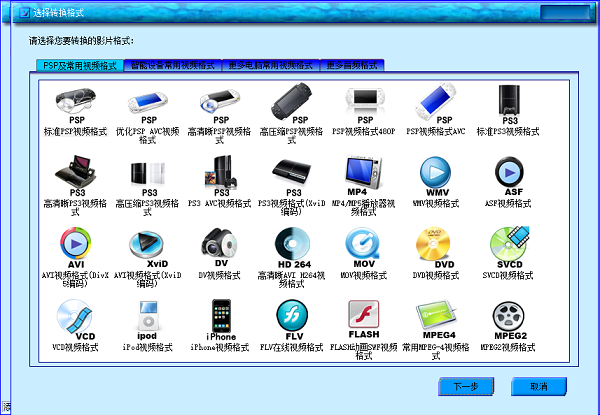Screen dimensions: 600x415
Task: Switch to PSP及常用视频格式 tab
Action: pos(80,65)
